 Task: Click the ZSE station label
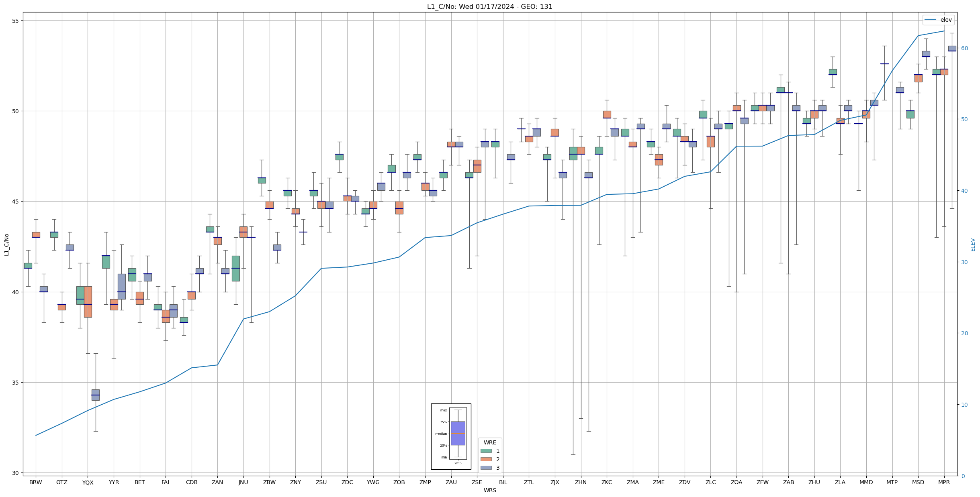click(477, 482)
